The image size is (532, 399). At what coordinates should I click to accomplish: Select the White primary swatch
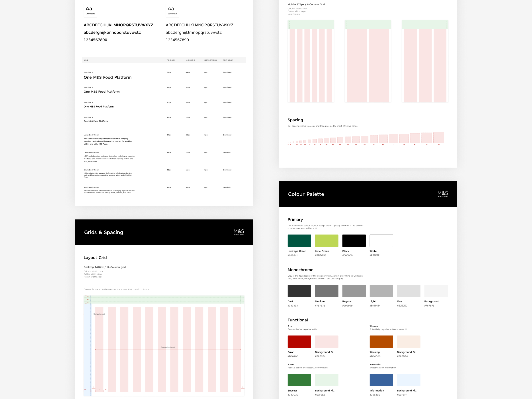coord(381,241)
